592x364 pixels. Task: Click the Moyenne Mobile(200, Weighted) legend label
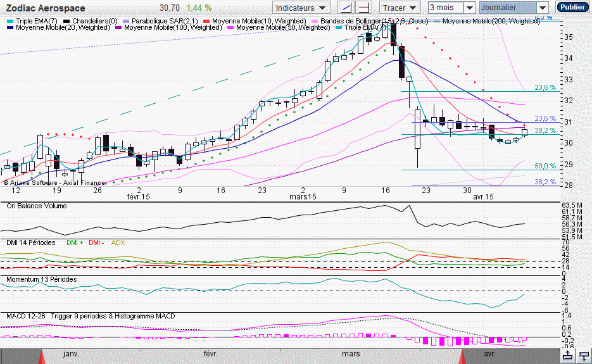point(491,21)
